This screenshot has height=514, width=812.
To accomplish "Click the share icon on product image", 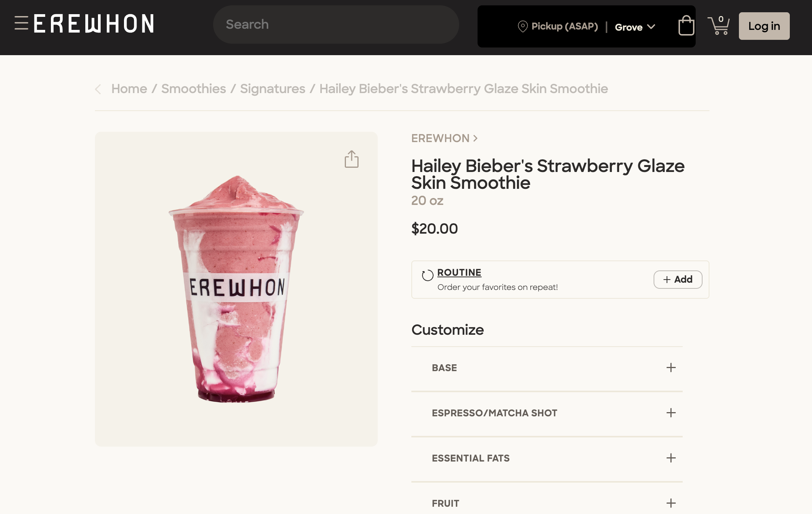I will click(x=351, y=159).
